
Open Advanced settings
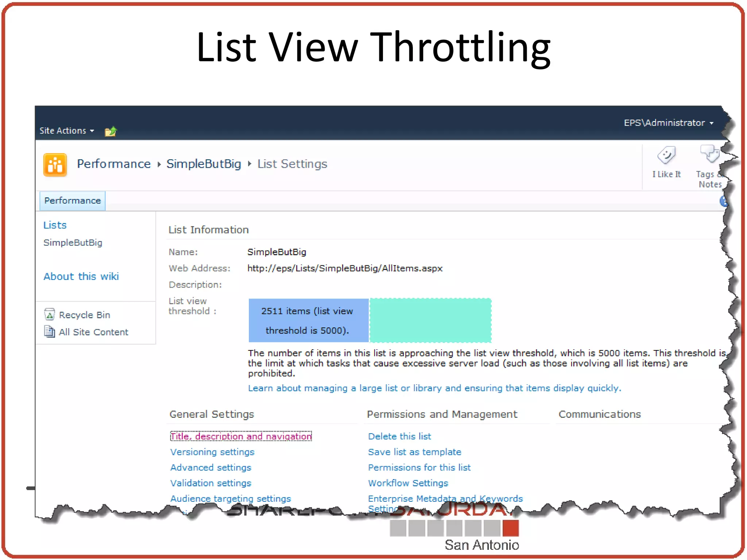(211, 467)
